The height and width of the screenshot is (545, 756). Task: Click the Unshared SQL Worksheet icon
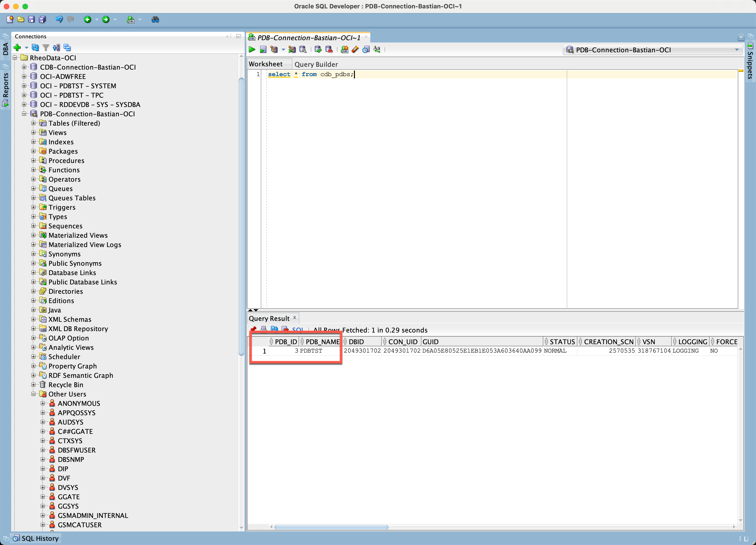click(x=345, y=50)
